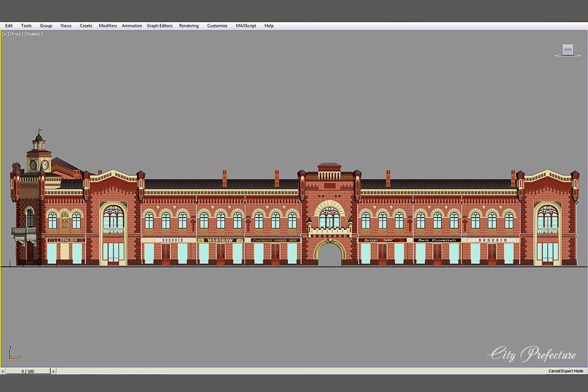This screenshot has height=392, width=588.
Task: Open the Animation menu
Action: 132,25
